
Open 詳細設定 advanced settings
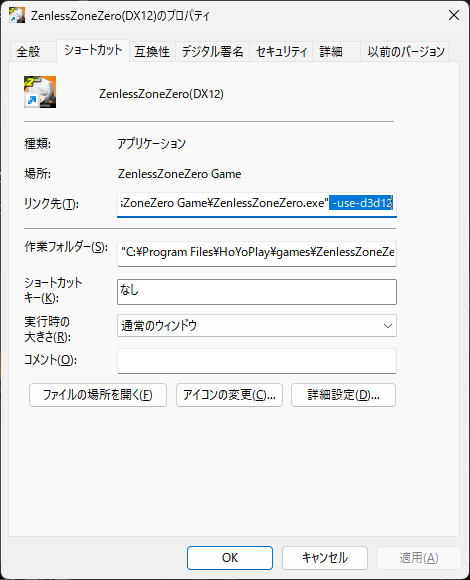(x=343, y=395)
